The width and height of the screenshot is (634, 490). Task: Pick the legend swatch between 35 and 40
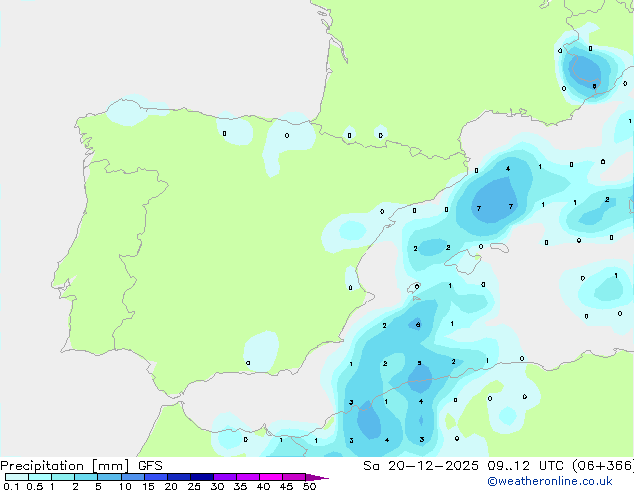click(248, 477)
